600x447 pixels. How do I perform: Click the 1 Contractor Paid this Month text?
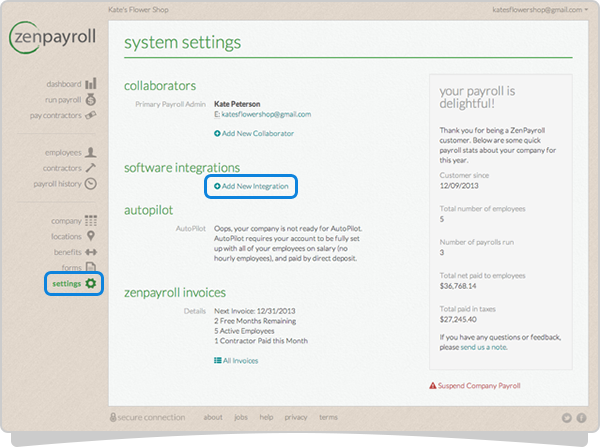coord(261,341)
